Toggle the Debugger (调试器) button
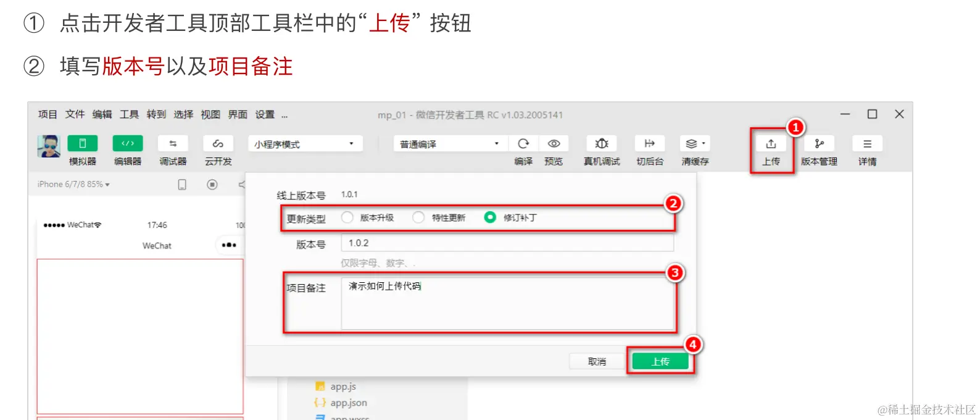 (x=173, y=143)
